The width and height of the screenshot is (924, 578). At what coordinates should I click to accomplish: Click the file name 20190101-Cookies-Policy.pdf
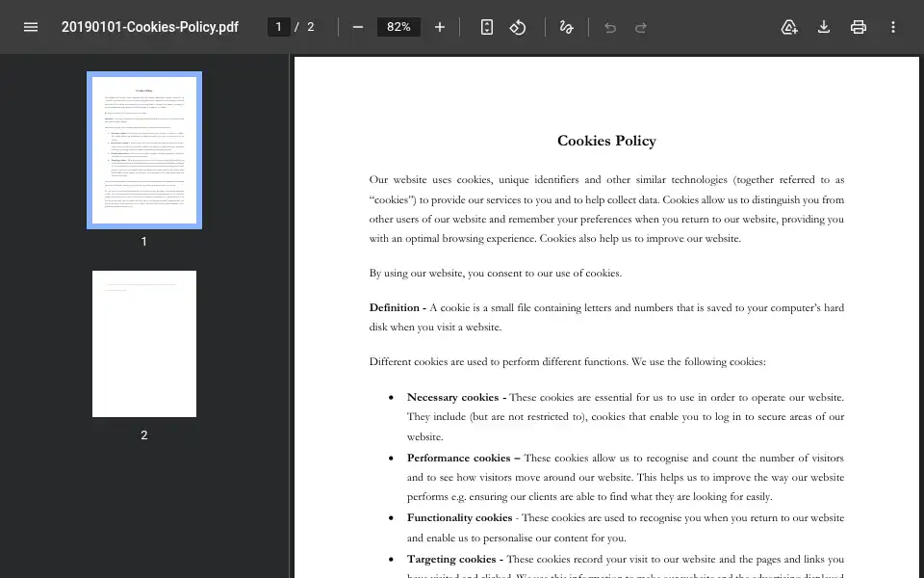(x=150, y=27)
